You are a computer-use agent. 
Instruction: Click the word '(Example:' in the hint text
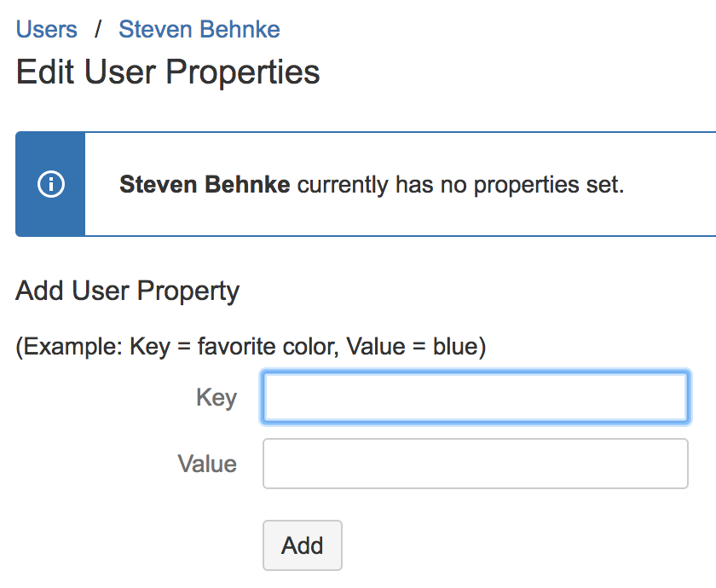pos(69,347)
